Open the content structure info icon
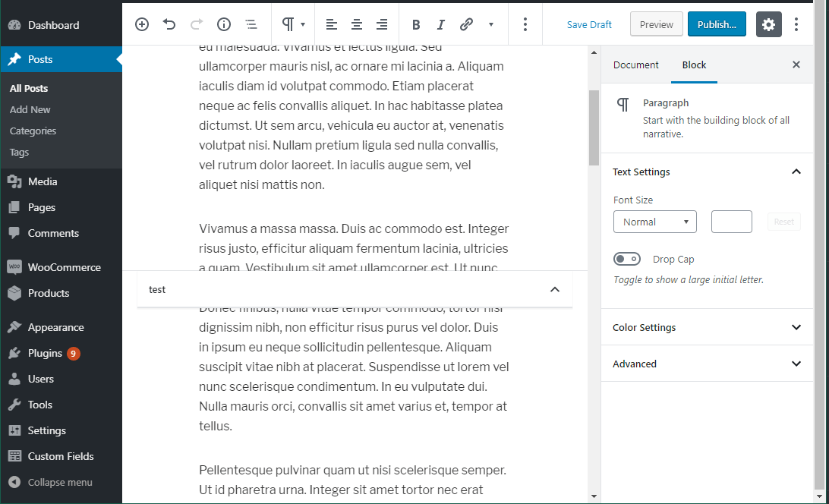 [224, 24]
